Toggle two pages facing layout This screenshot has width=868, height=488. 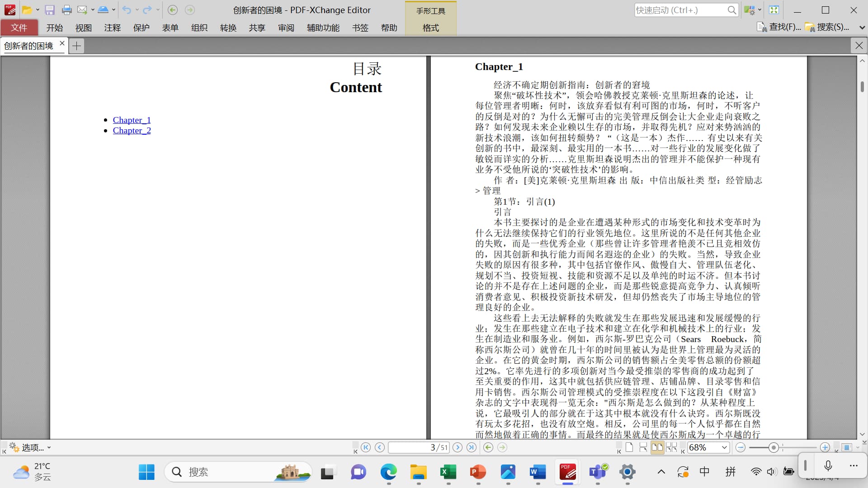click(x=657, y=447)
